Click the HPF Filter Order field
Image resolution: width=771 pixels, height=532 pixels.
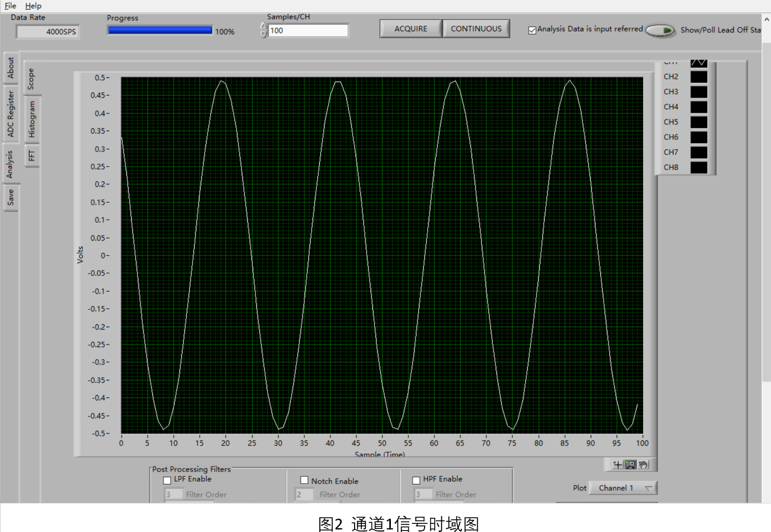click(x=423, y=494)
